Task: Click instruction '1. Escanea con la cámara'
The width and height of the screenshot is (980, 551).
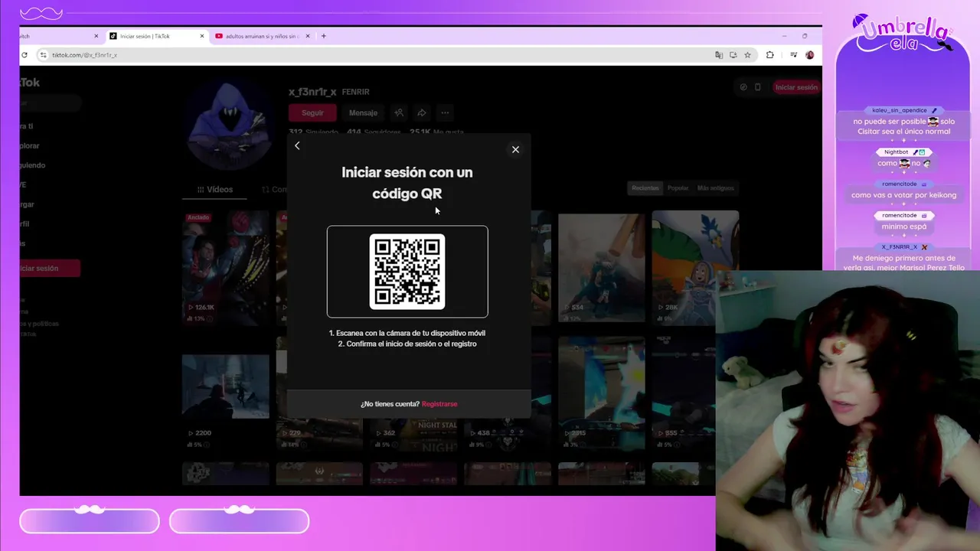Action: [407, 333]
